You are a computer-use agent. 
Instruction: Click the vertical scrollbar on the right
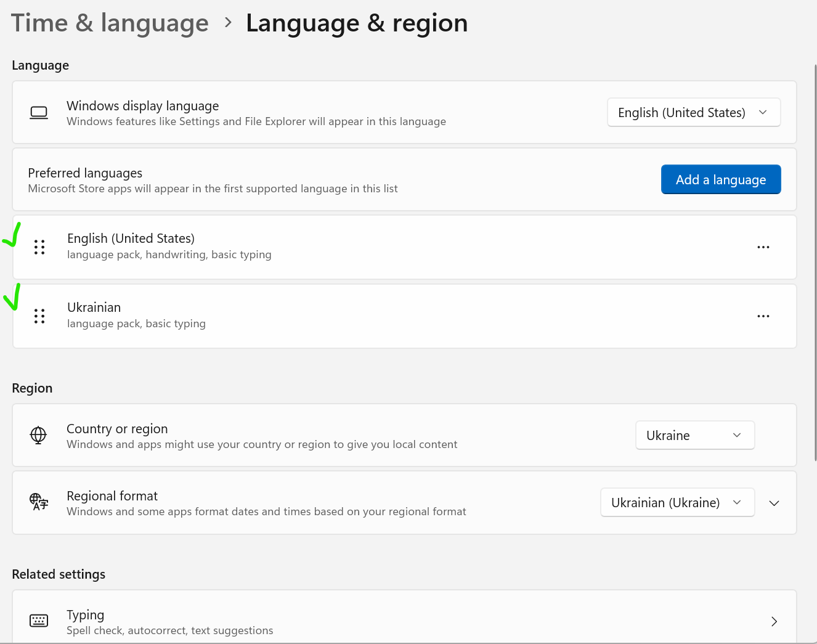(x=815, y=262)
